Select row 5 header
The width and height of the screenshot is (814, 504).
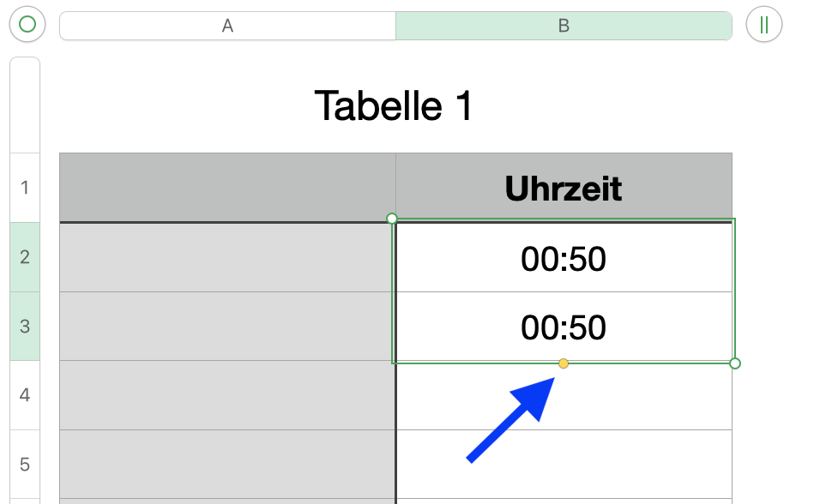[24, 465]
